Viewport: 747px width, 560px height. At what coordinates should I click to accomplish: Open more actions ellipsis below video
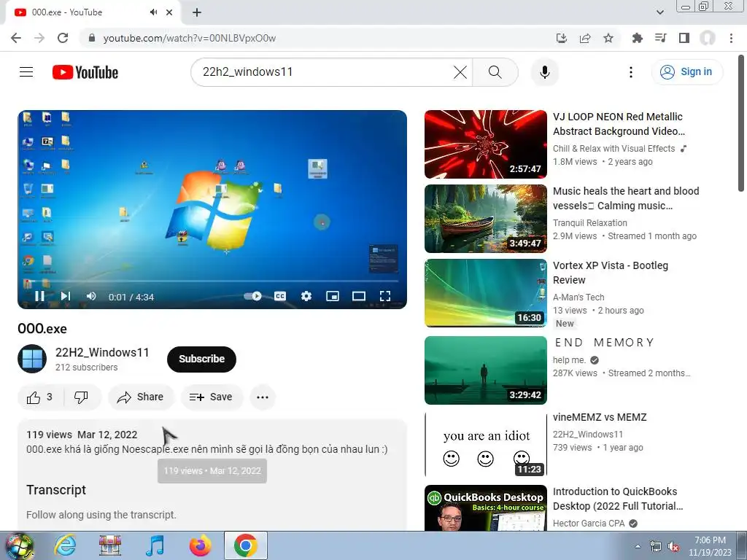coord(263,397)
